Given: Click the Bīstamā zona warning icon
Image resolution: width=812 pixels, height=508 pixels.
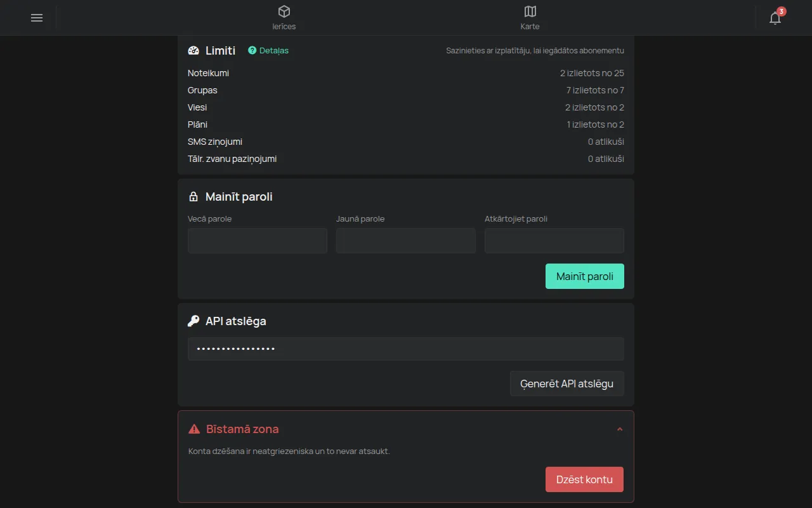Looking at the screenshot, I should [x=194, y=429].
